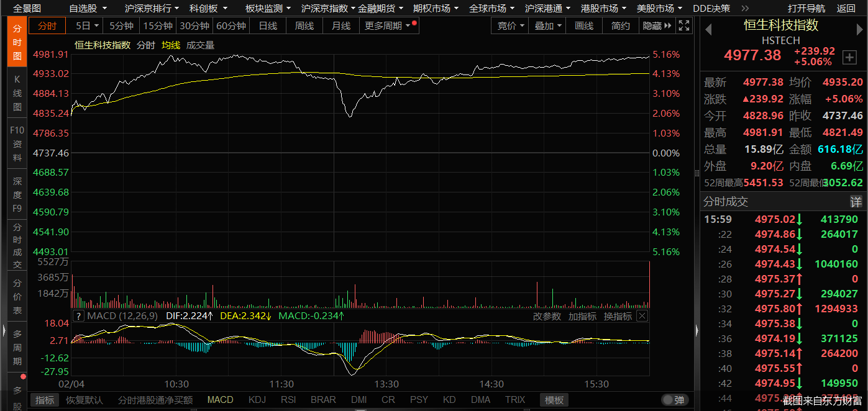Expand the 更多周期 dropdown
The width and height of the screenshot is (868, 411).
coord(390,25)
